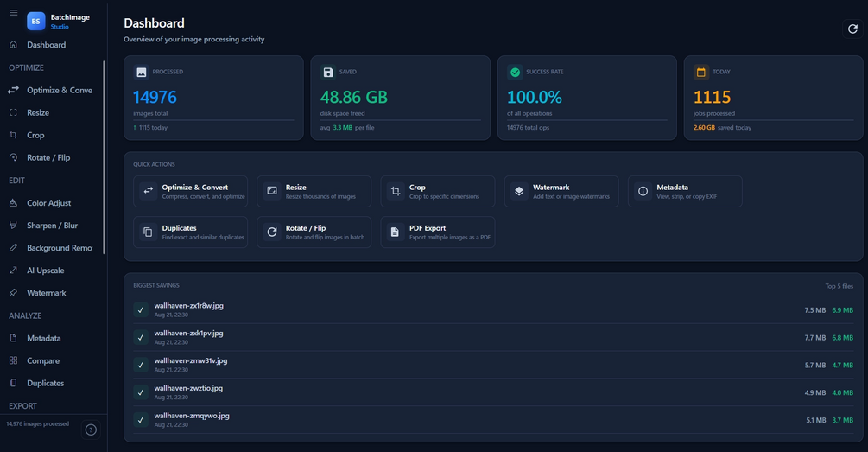This screenshot has height=452, width=868.
Task: Open the Duplicates quick action title
Action: click(179, 228)
